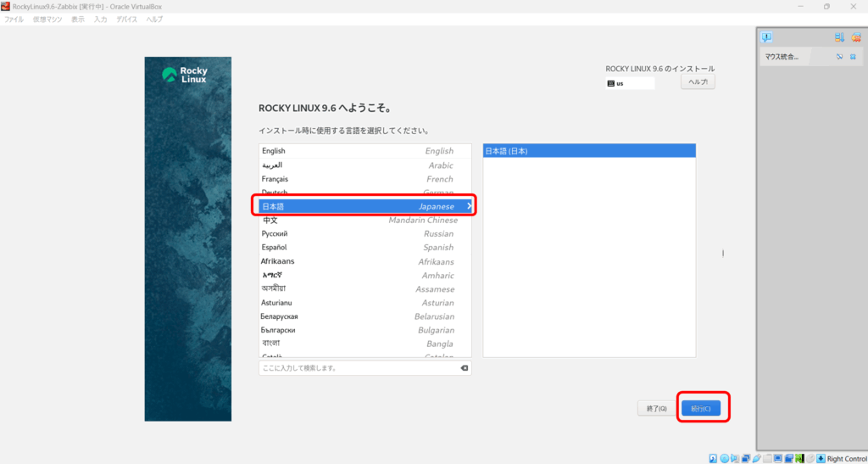Screen dimensions: 868x464
Task: Click the recording status icon
Action: pos(789,458)
